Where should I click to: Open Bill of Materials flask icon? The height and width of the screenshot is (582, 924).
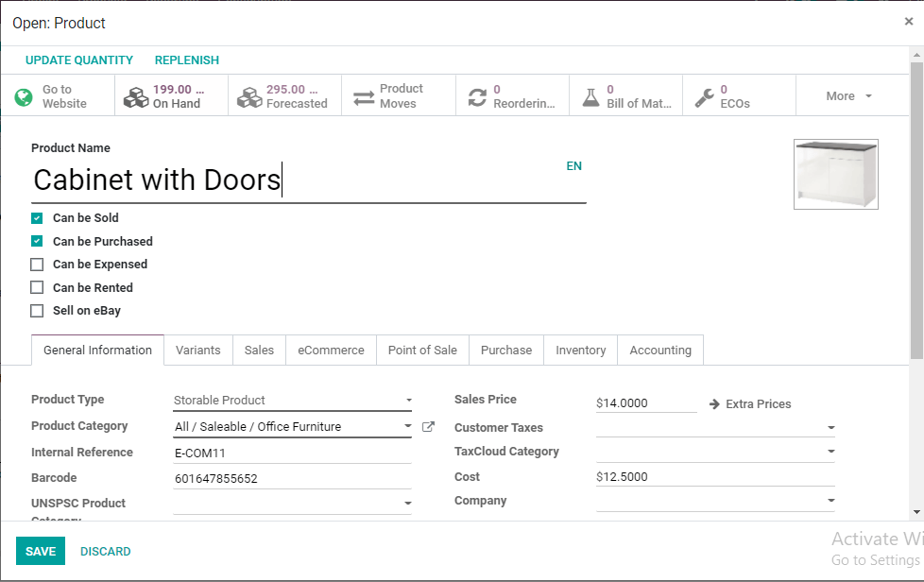[x=590, y=97]
